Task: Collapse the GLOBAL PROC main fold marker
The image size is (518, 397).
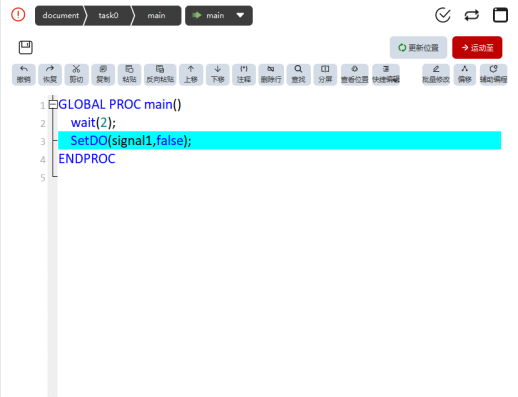Action: [x=53, y=105]
